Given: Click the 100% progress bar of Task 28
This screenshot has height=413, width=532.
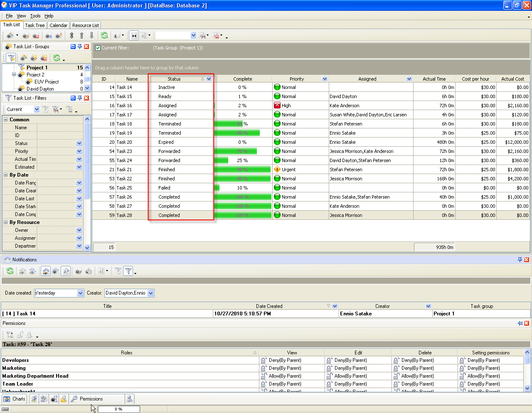Looking at the screenshot, I should pos(243,215).
